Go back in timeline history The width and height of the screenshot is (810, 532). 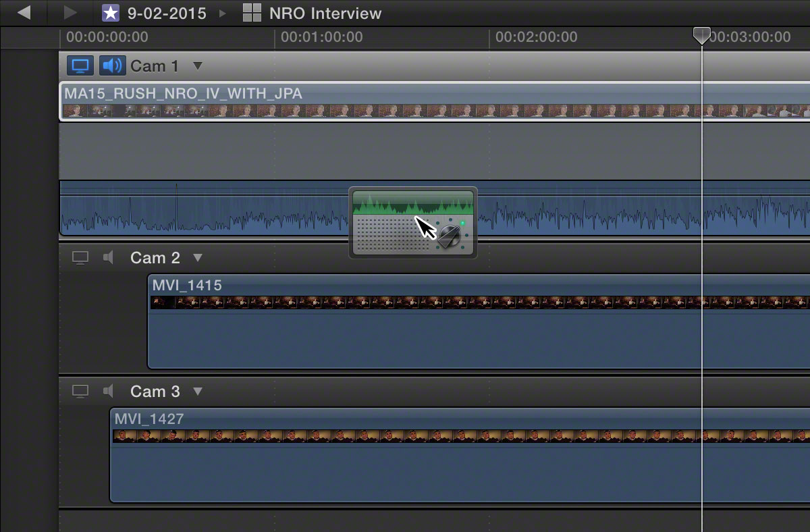pyautogui.click(x=24, y=12)
